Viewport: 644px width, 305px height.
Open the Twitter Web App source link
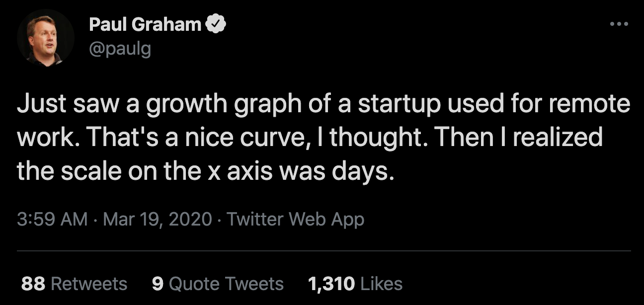click(295, 219)
